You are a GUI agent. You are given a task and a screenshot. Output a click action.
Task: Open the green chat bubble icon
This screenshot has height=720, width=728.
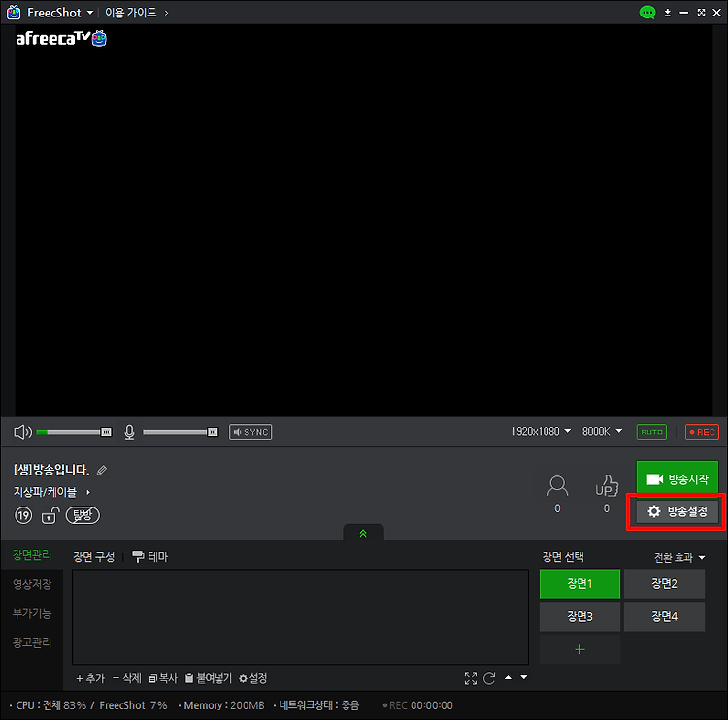pyautogui.click(x=646, y=13)
